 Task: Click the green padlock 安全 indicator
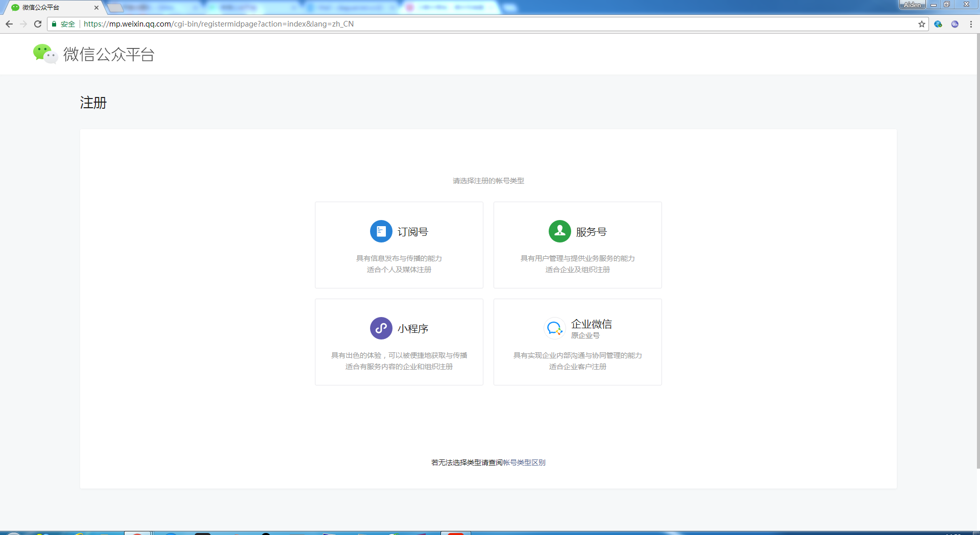pyautogui.click(x=63, y=24)
